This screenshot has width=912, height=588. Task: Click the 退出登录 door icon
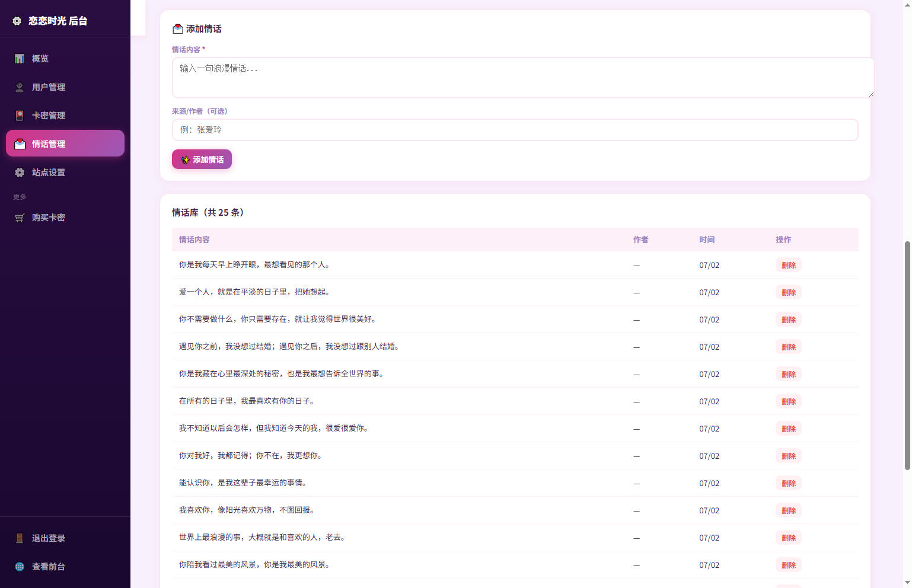pyautogui.click(x=20, y=538)
